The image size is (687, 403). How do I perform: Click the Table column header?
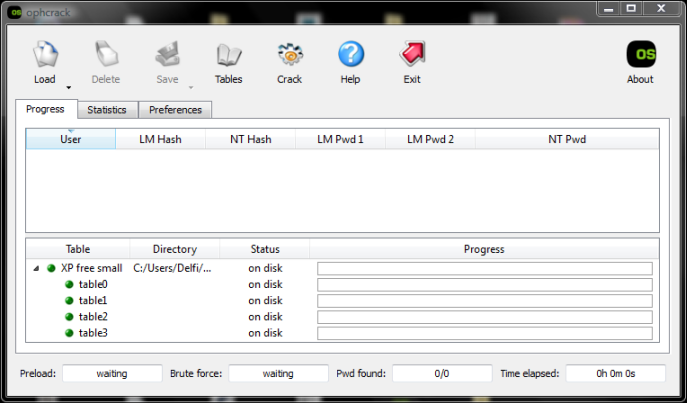[x=78, y=249]
